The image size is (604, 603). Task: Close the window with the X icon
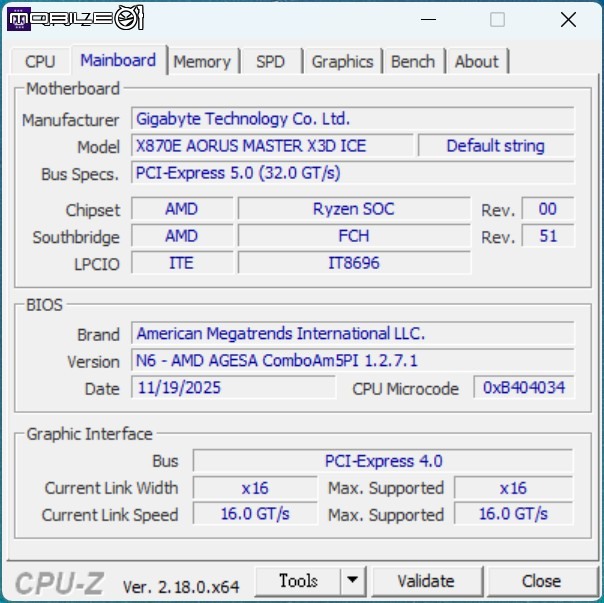click(x=568, y=19)
